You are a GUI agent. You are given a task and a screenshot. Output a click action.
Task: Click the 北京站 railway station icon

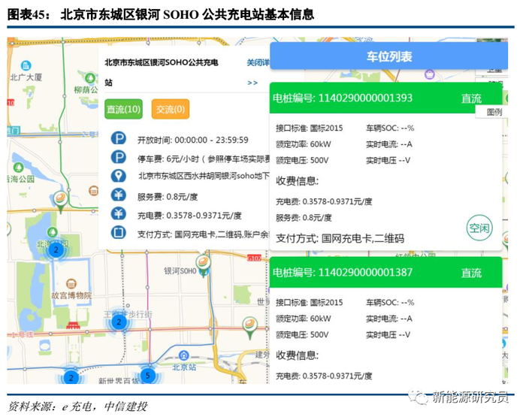pos(183,355)
